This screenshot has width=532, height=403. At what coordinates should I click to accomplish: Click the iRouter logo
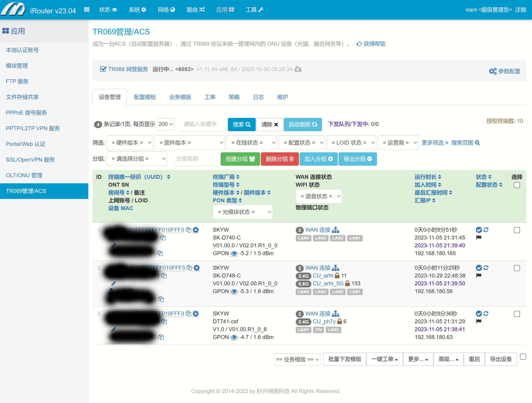[13, 9]
